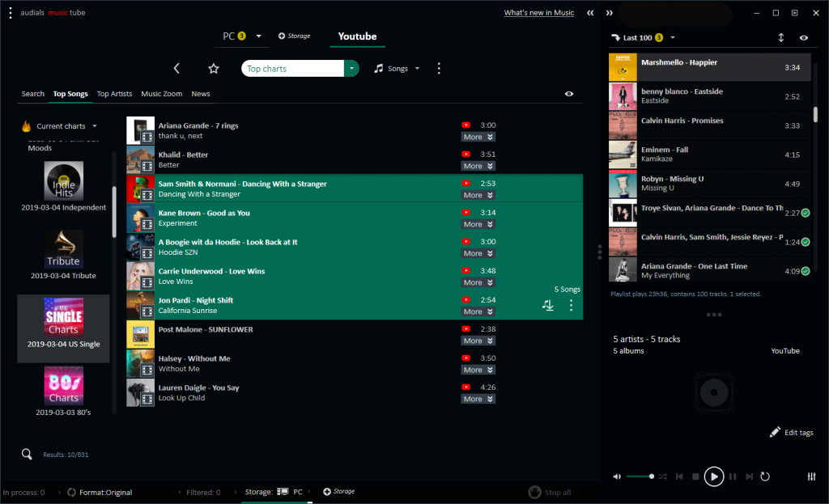Toggle playlist view eye icon
The image size is (829, 504).
pos(804,37)
